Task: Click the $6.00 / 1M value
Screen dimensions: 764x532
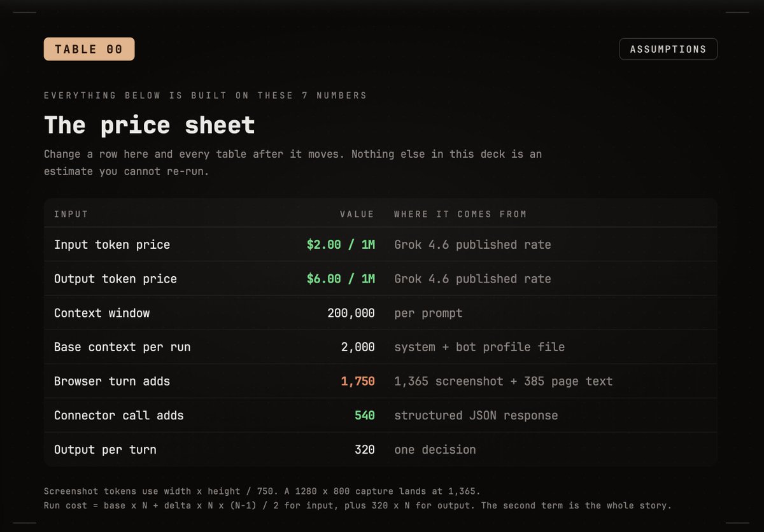Action: coord(341,279)
